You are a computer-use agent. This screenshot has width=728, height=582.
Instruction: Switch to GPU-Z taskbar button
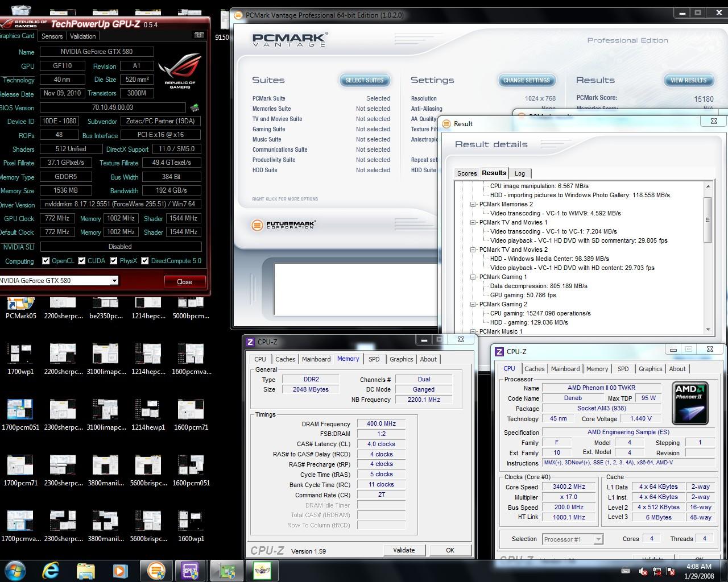[227, 570]
